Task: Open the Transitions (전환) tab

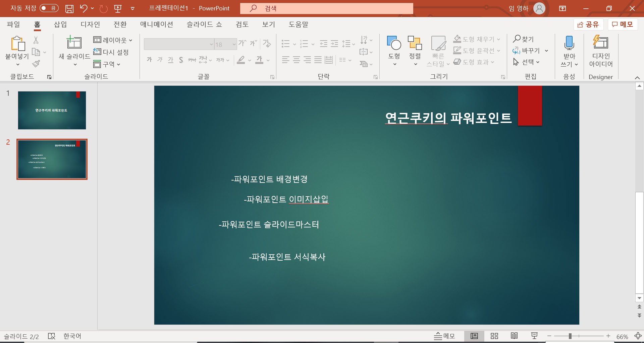Action: click(120, 24)
